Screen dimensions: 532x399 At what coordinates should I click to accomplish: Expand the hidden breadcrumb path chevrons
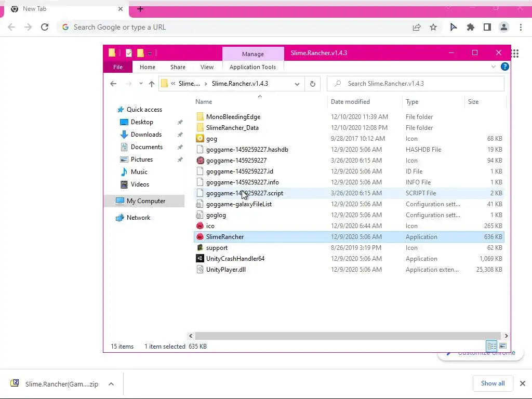[173, 84]
